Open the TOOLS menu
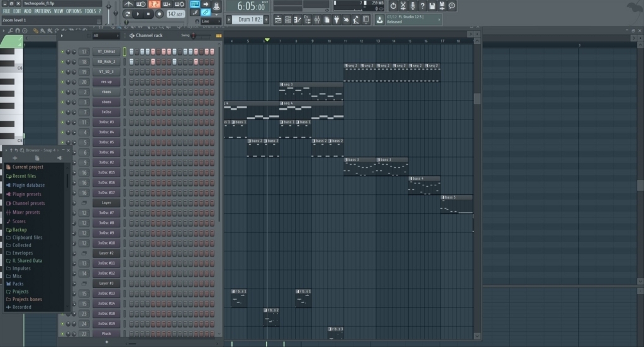The height and width of the screenshot is (347, 644). 90,11
